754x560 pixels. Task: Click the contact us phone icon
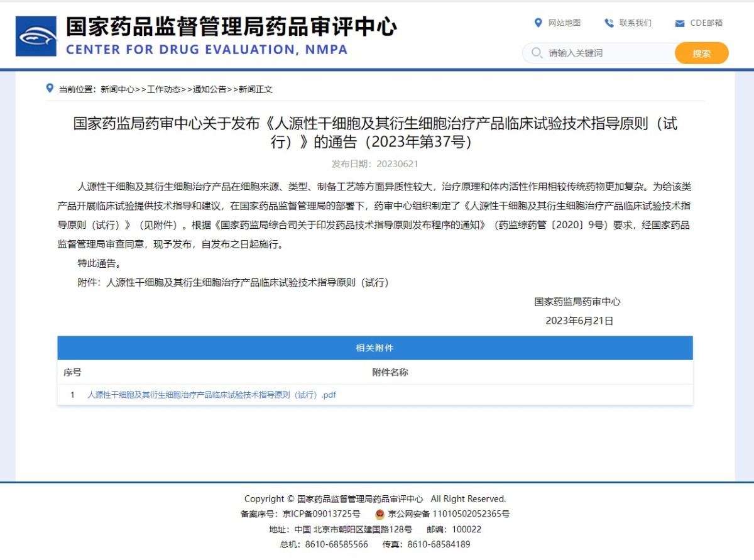pyautogui.click(x=609, y=23)
